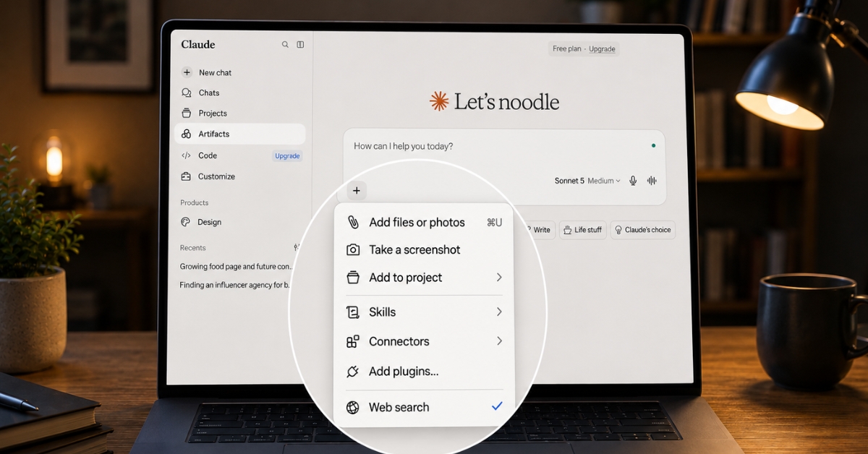Image resolution: width=868 pixels, height=454 pixels.
Task: Click the Upgrade badge beside Code
Action: click(x=287, y=156)
